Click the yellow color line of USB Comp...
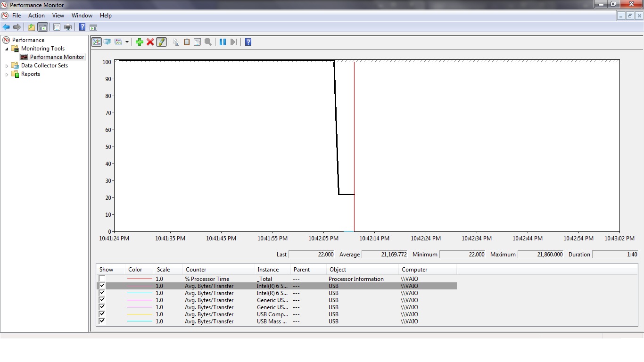Screen dimensions: 644x362 (x=140, y=314)
